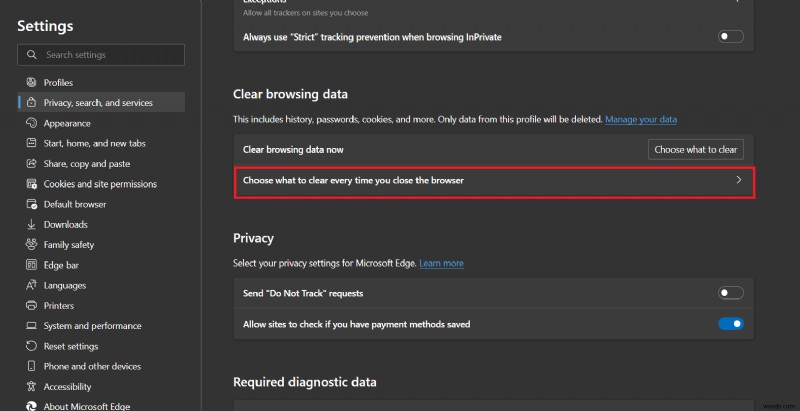The image size is (800, 411).
Task: Click the Printers icon in sidebar
Action: pyautogui.click(x=30, y=305)
